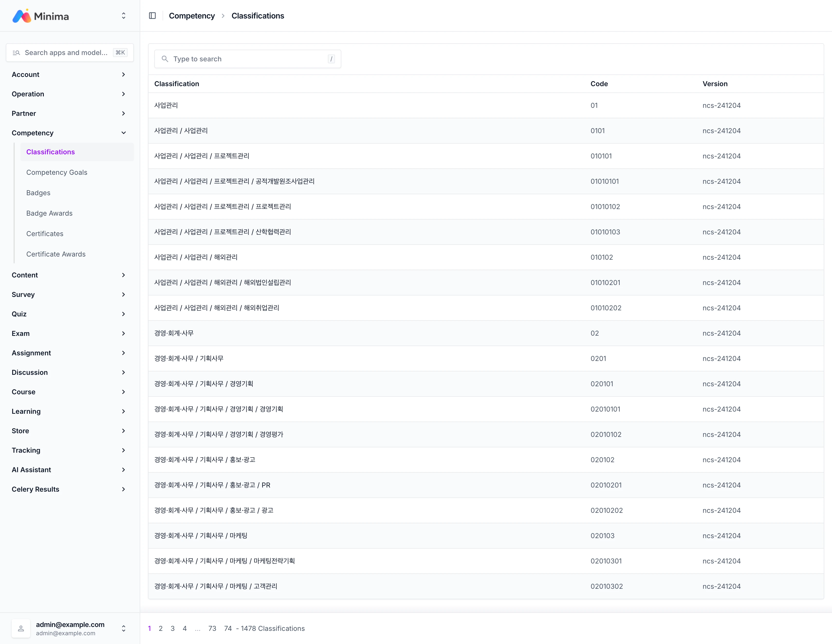Go to page 2 of classifications
The image size is (832, 644).
click(x=161, y=628)
